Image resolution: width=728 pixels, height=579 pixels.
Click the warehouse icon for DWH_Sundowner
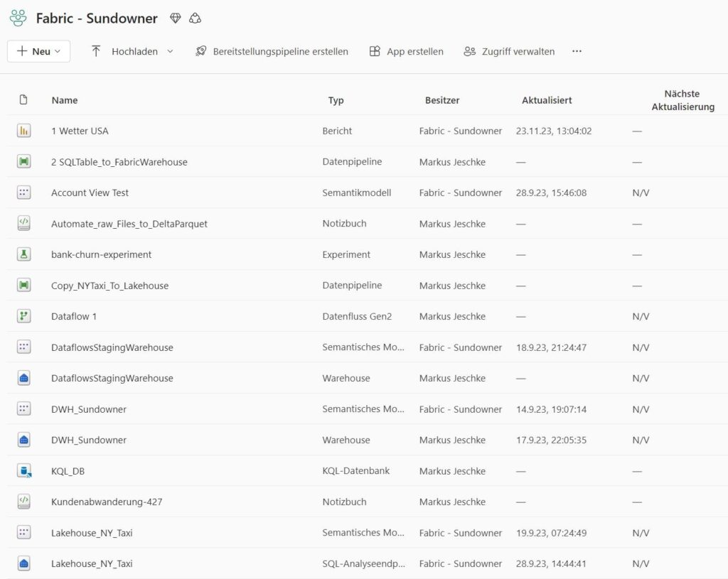pyautogui.click(x=24, y=440)
